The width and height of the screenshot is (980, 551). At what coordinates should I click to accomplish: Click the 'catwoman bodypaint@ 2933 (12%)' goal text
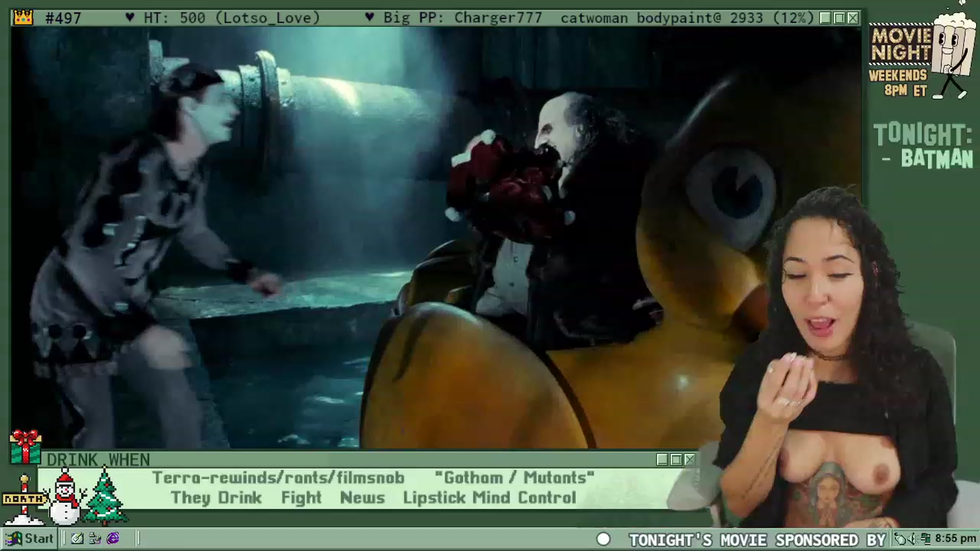click(x=687, y=18)
